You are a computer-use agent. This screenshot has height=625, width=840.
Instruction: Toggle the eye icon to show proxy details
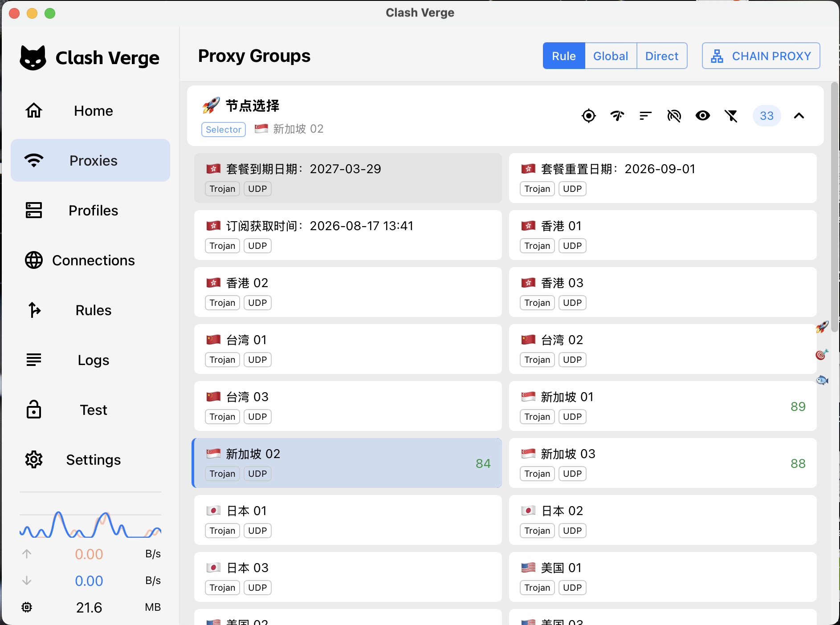click(x=702, y=116)
